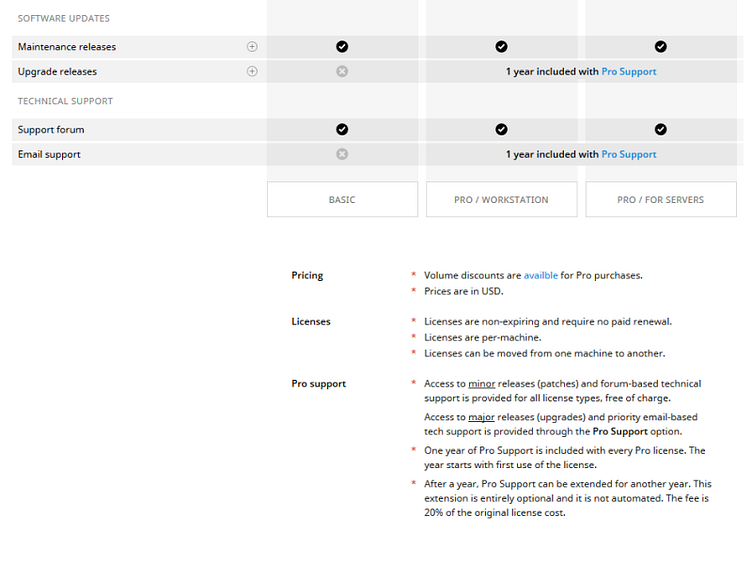Viewport: 752px width, 564px height.
Task: Click Pro Workstation checkmark for Support forum
Action: coord(502,130)
